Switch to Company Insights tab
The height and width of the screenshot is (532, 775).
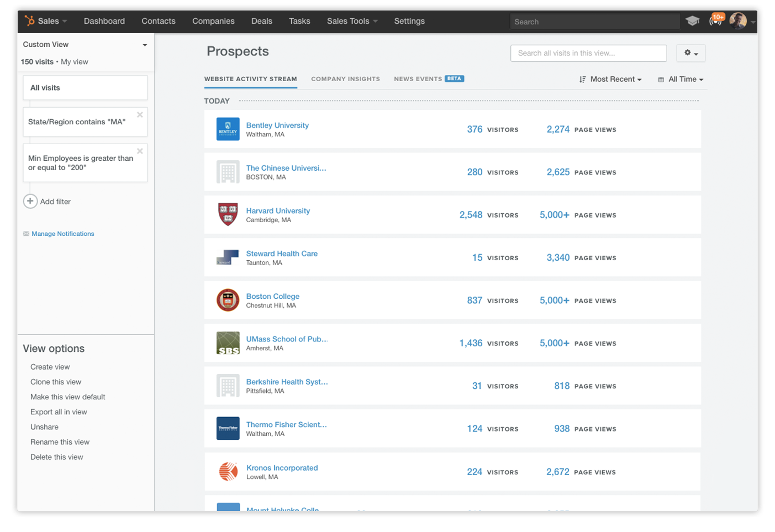pyautogui.click(x=345, y=79)
